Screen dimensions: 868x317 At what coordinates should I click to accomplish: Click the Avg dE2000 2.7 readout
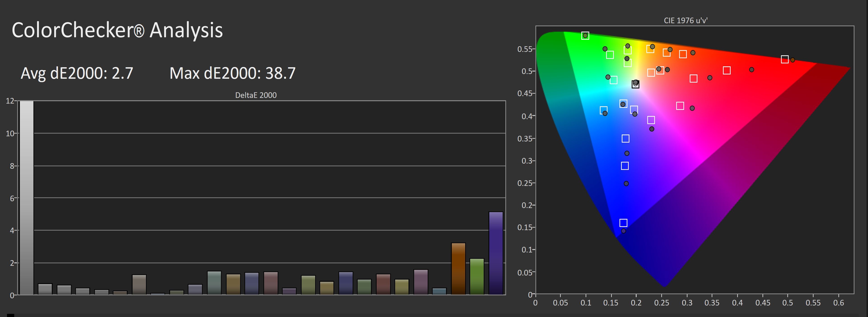click(77, 73)
